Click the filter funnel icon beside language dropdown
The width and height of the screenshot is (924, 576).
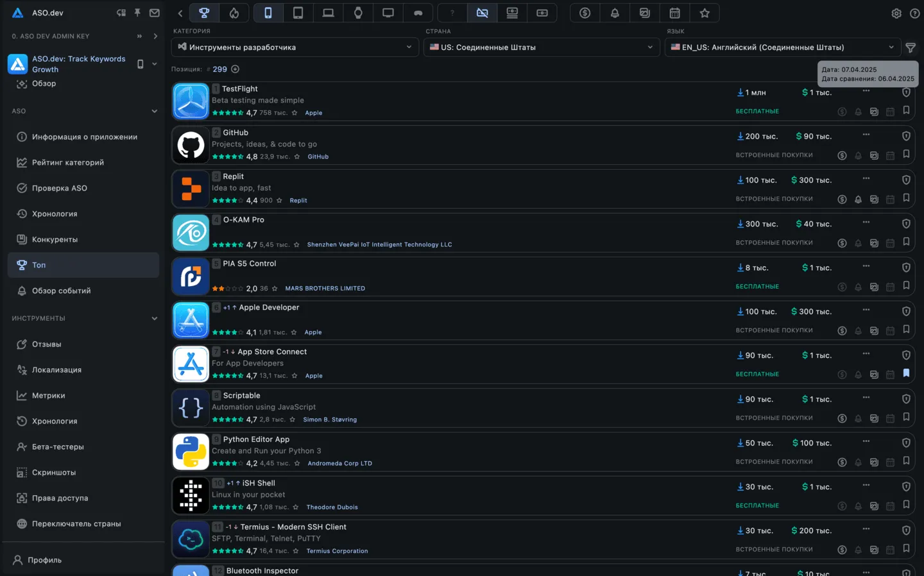coord(910,47)
